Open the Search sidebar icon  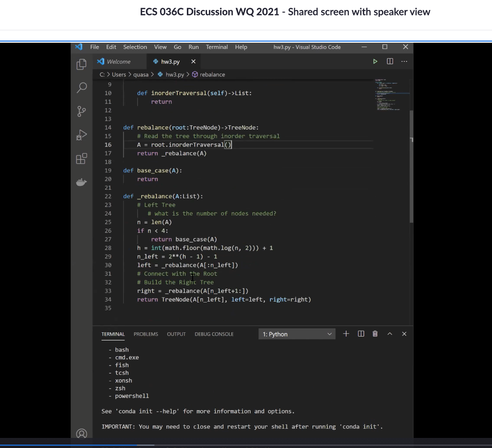pos(82,87)
